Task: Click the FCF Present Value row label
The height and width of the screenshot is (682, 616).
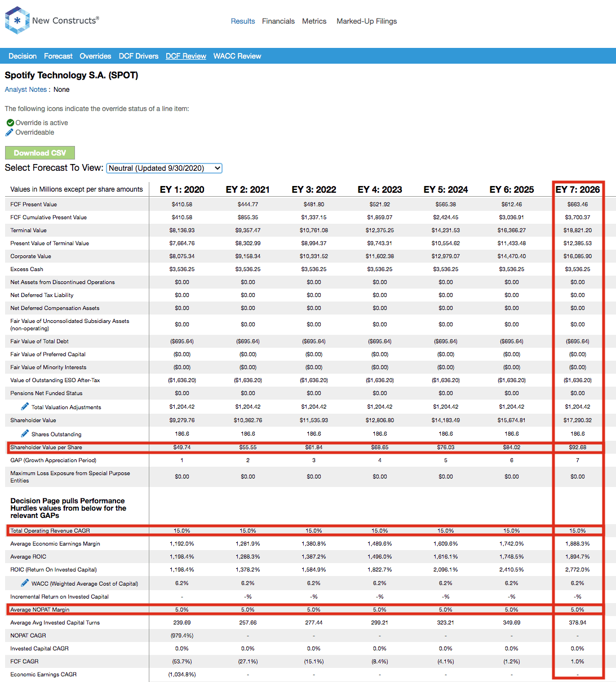Action: coord(34,205)
